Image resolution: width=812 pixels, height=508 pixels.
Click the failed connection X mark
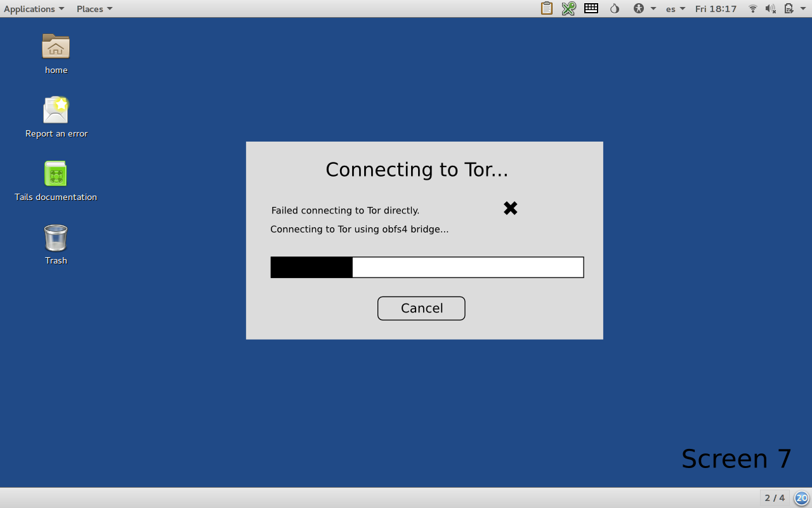click(511, 208)
